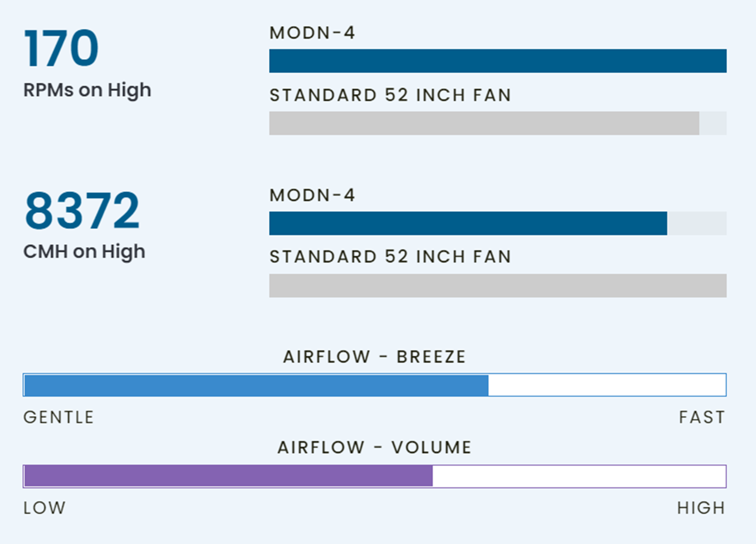Viewport: 756px width, 544px height.
Task: Click the "Airflow - Breeze" heading
Action: point(374,357)
